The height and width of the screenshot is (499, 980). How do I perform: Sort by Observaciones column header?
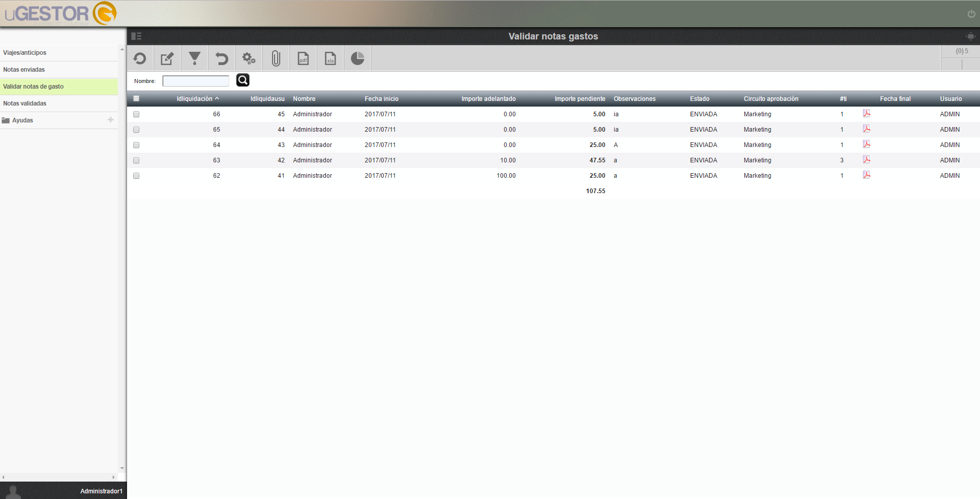(x=635, y=99)
